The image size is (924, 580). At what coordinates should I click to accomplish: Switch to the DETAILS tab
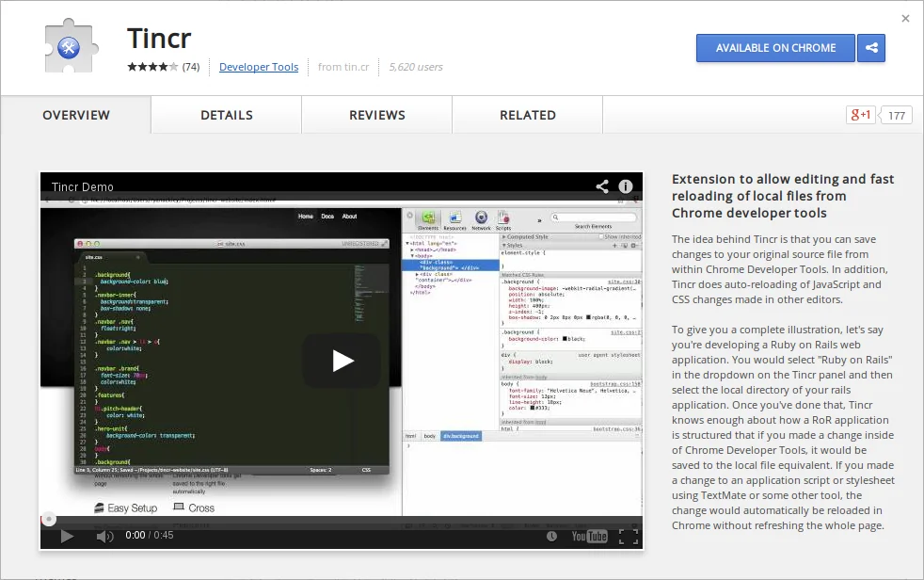[226, 115]
